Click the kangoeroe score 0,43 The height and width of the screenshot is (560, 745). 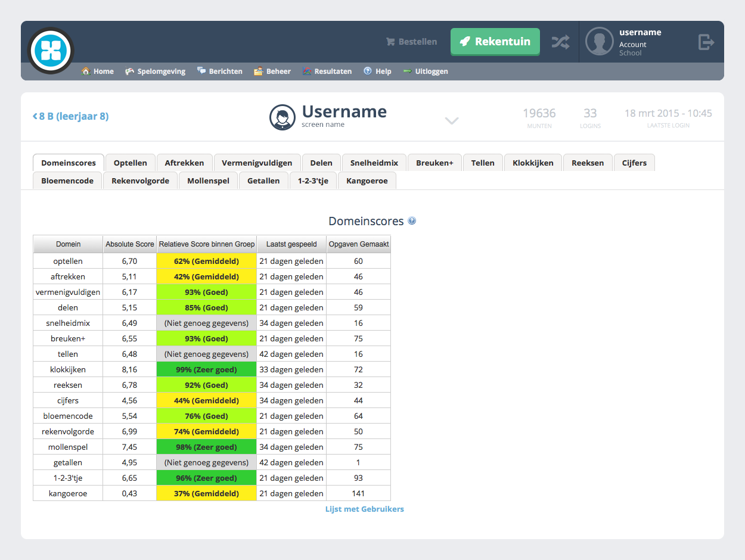coord(130,493)
